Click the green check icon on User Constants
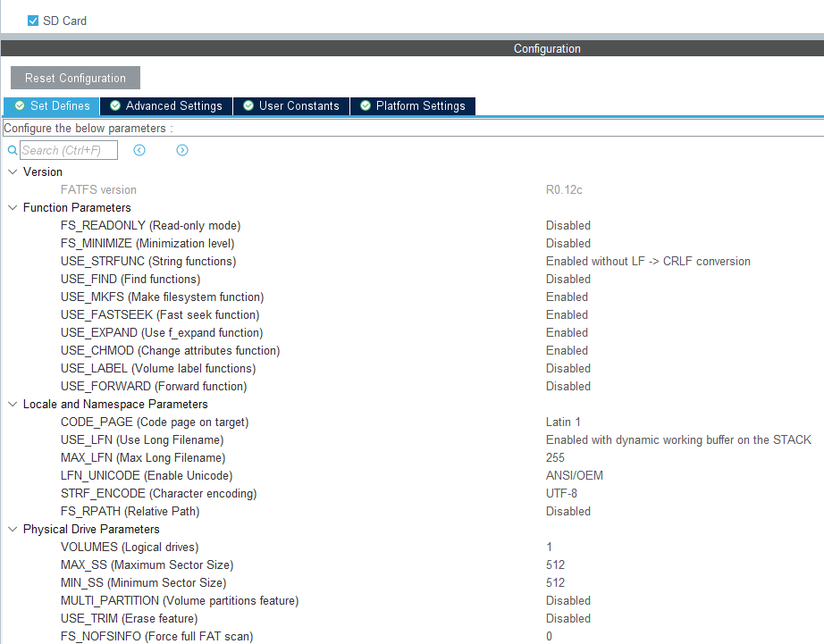This screenshot has height=644, width=824. (x=248, y=105)
